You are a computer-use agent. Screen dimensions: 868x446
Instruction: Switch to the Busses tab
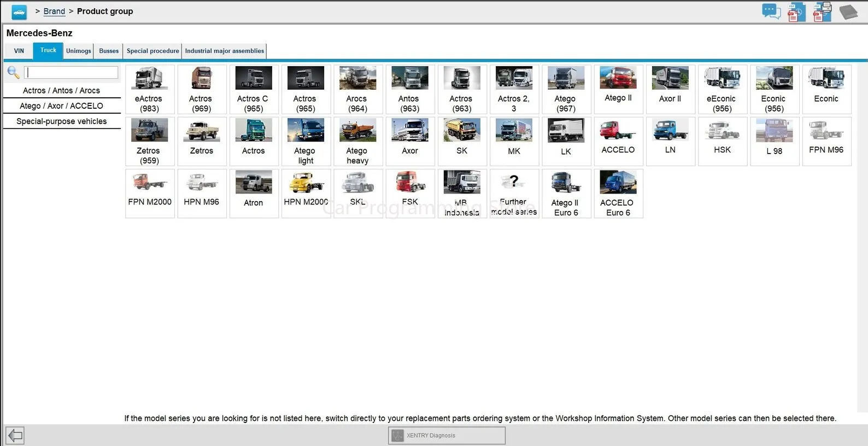(x=109, y=51)
